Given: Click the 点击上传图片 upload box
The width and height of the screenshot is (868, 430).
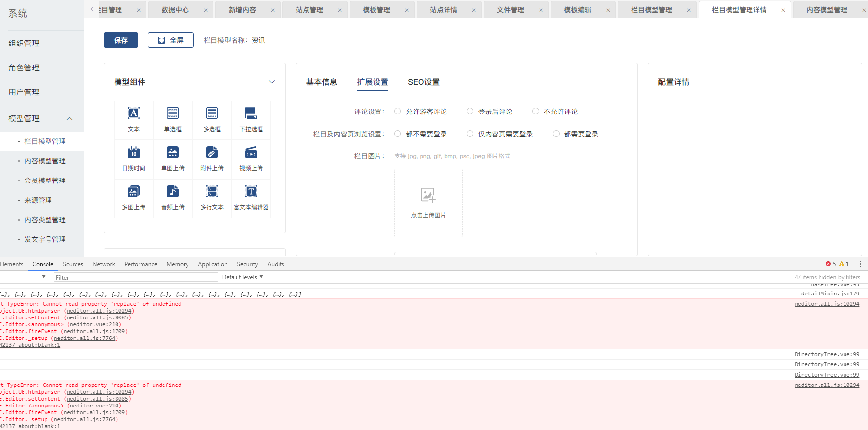Looking at the screenshot, I should [x=428, y=203].
